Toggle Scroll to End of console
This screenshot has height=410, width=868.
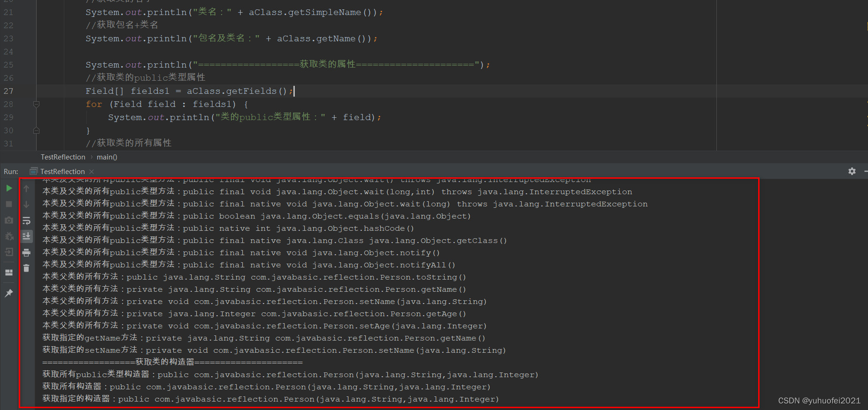(x=26, y=236)
